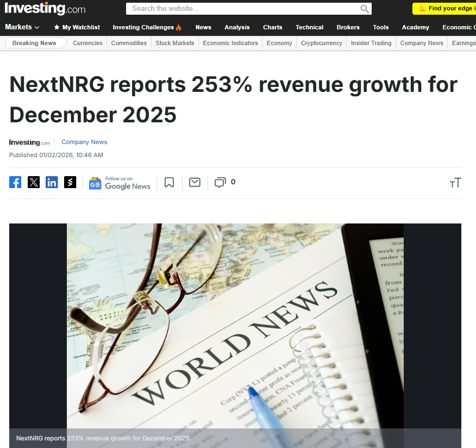
Task: Click the Find your edge button
Action: (x=444, y=9)
